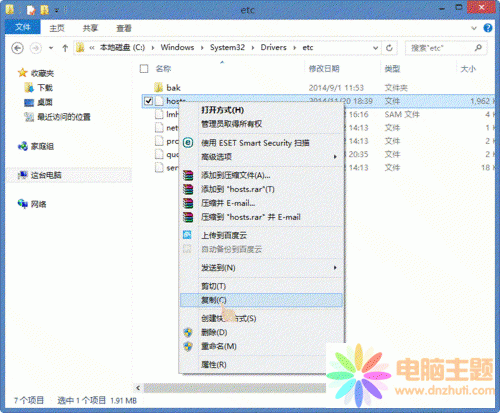Sort by 修改日期 column header
500x413 pixels.
click(x=324, y=69)
